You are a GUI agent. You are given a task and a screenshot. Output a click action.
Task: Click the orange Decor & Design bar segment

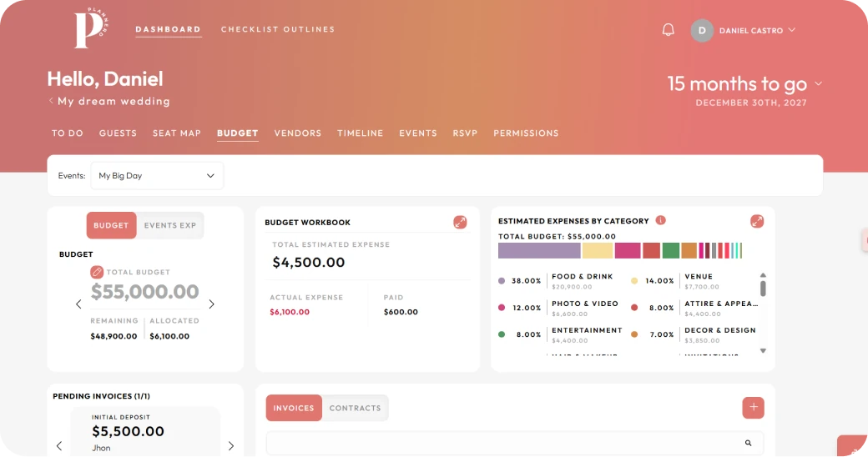(x=689, y=251)
